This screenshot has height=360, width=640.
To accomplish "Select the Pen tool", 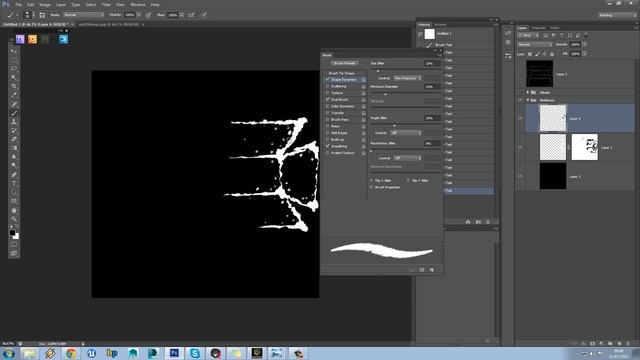I will [x=14, y=174].
